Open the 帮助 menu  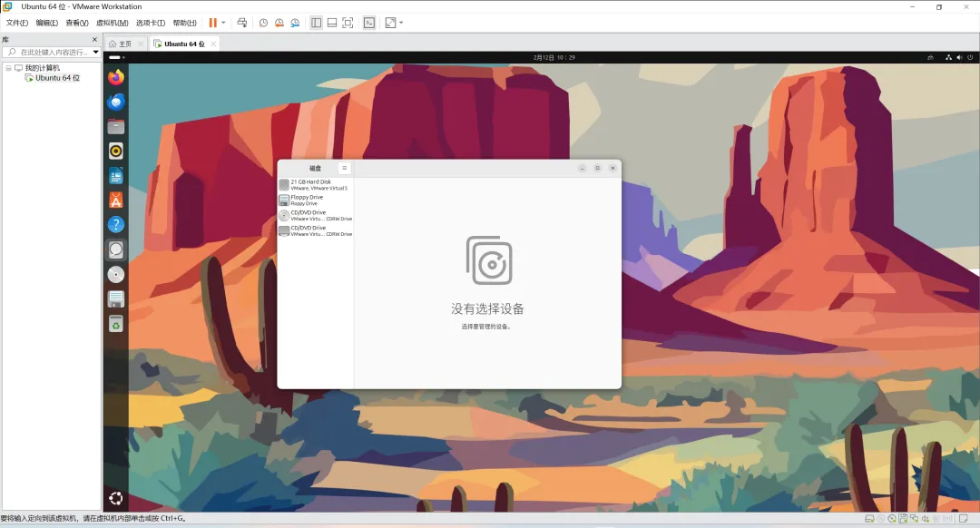pos(184,23)
